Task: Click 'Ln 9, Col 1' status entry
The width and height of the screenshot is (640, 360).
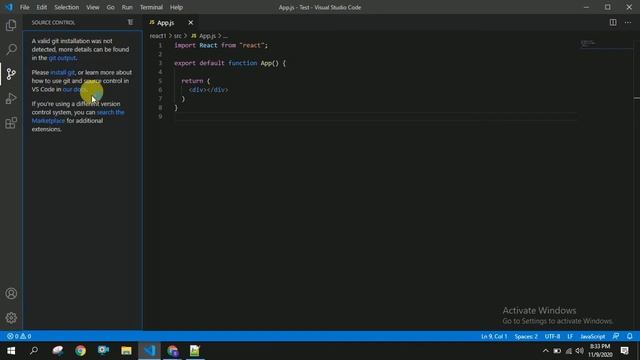Action: 494,336
